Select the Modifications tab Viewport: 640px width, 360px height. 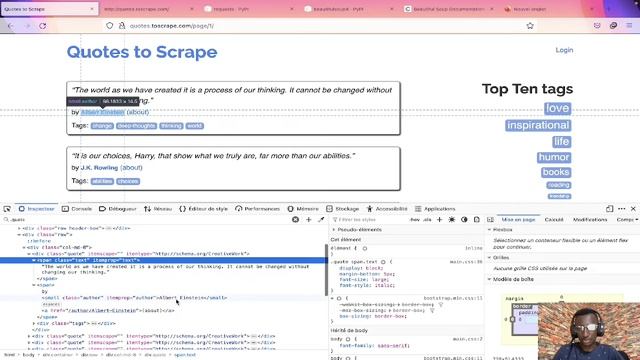point(590,220)
